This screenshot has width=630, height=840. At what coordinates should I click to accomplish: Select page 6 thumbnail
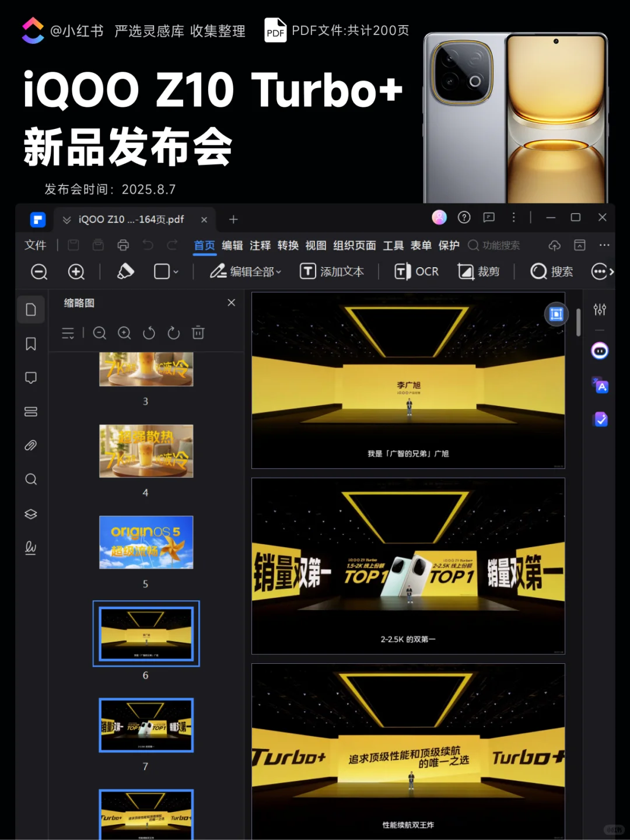(146, 633)
